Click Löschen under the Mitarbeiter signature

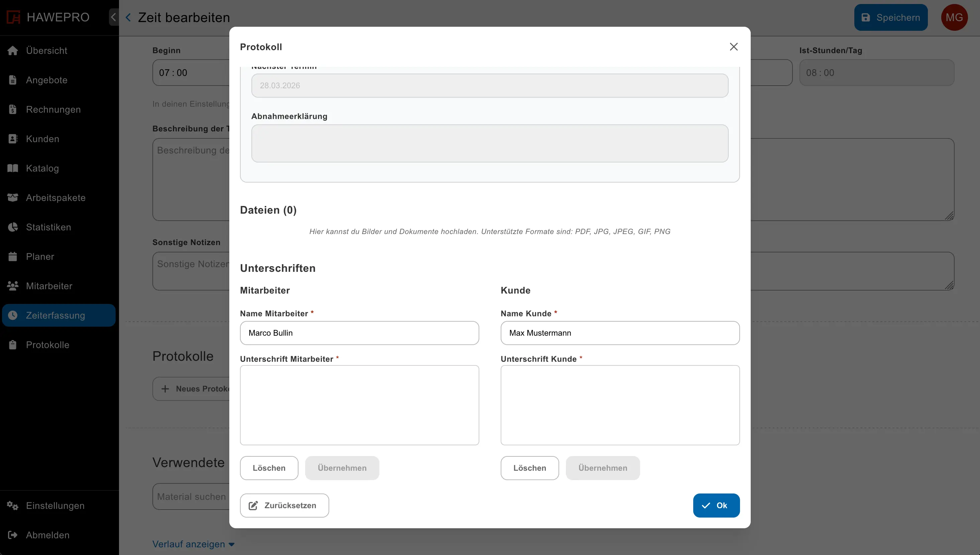269,468
